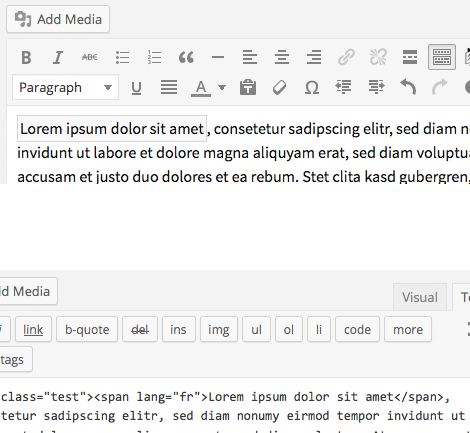Click the ins quicktag button
Screen dimensions: 470x433
pyautogui.click(x=179, y=330)
